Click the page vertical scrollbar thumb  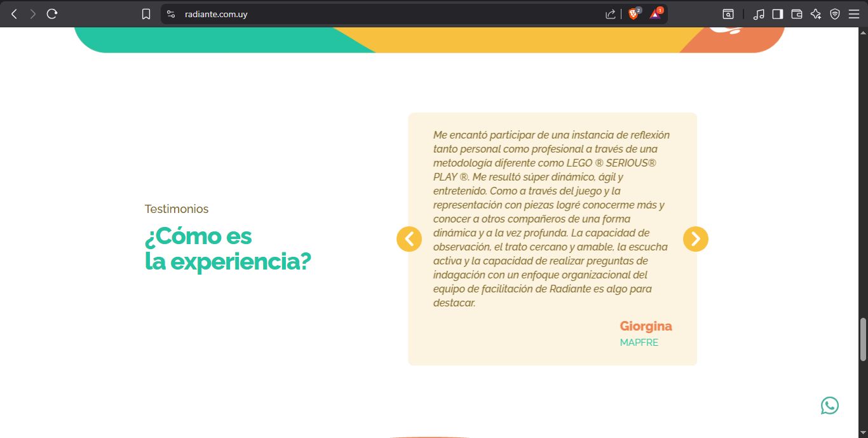[x=863, y=339]
